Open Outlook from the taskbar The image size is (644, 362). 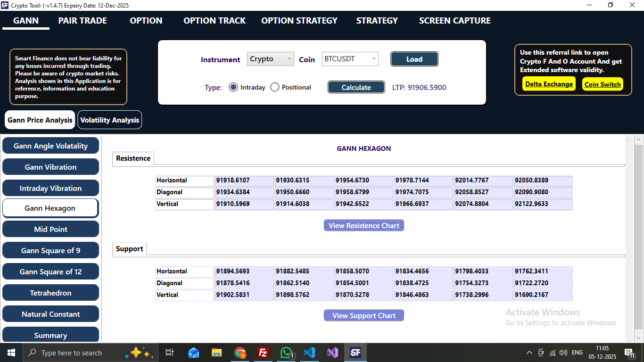pos(193,352)
